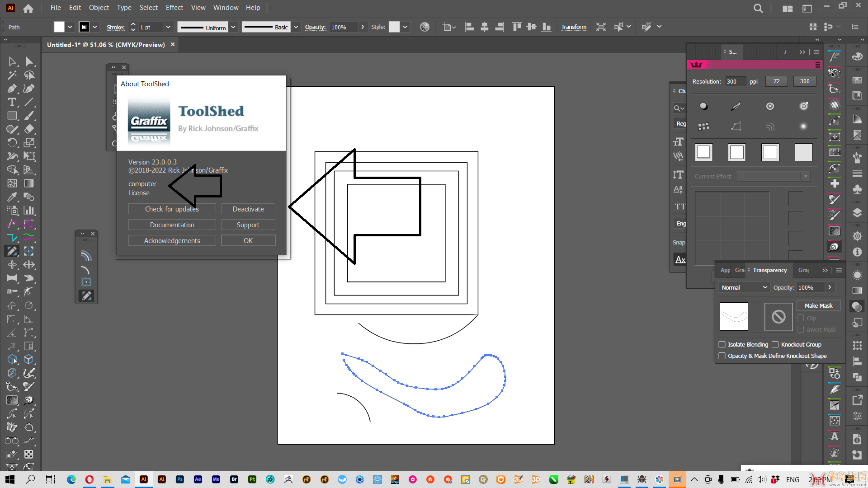Open the stroke weight dropdown

click(x=168, y=27)
